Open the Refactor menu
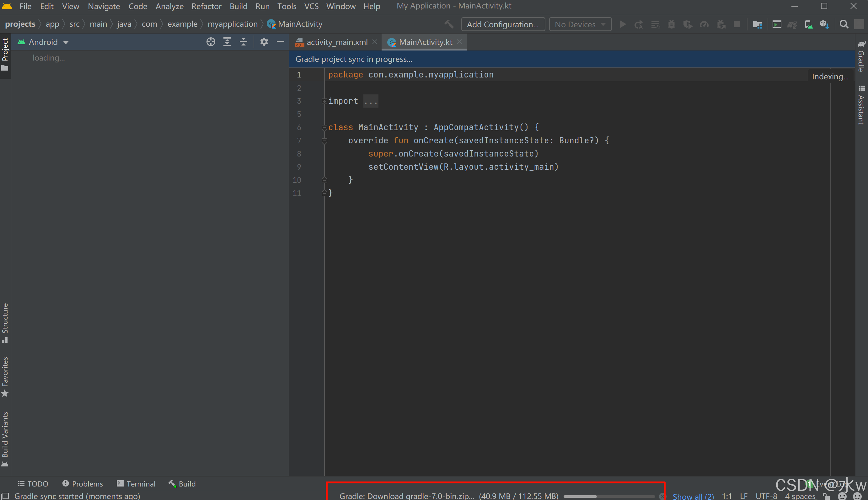Screen dimensions: 868x500 (x=206, y=6)
